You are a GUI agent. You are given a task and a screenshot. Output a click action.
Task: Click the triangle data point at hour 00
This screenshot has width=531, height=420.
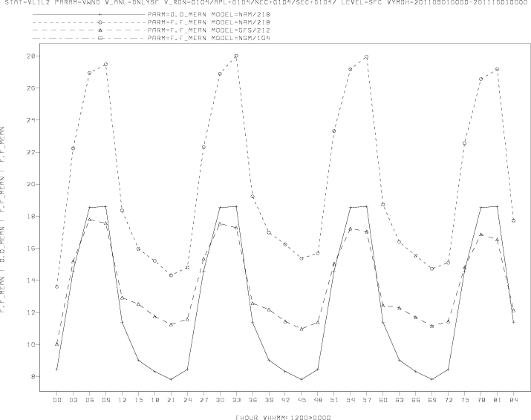57,344
